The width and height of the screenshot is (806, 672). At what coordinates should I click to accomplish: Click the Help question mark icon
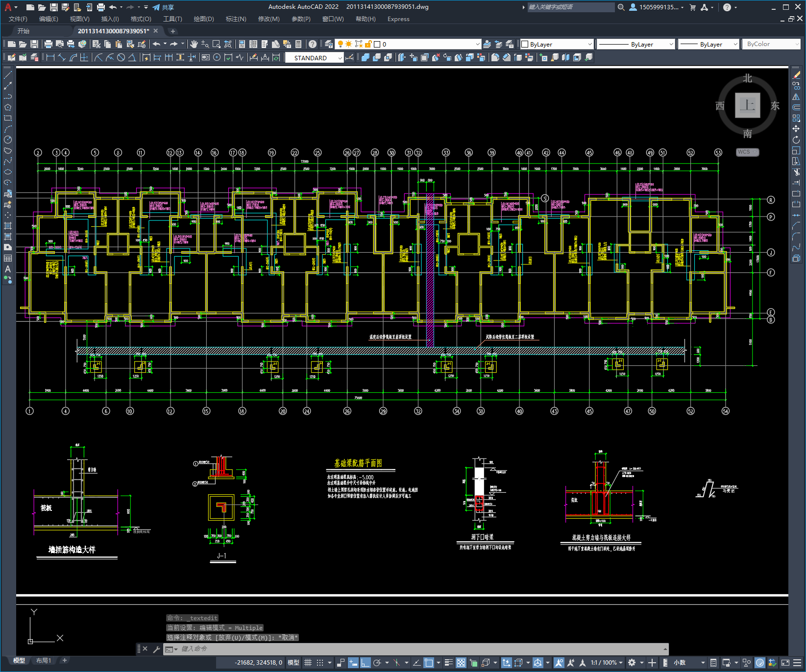pos(312,44)
